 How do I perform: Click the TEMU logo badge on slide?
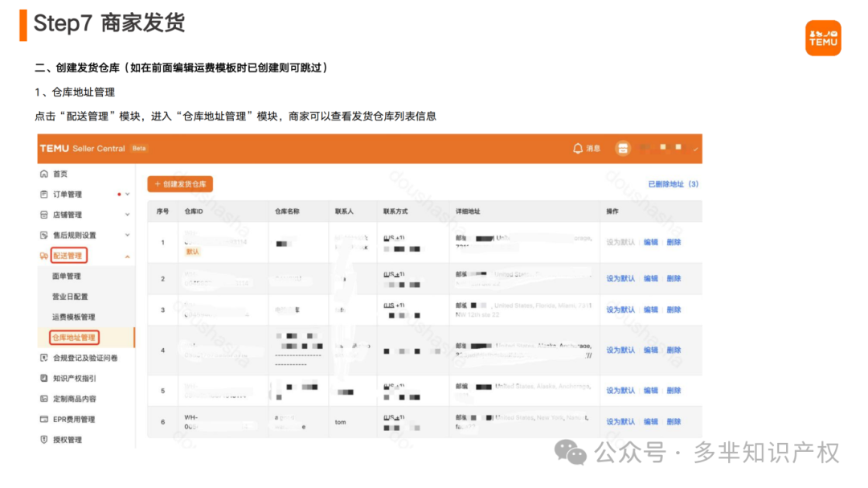[823, 39]
